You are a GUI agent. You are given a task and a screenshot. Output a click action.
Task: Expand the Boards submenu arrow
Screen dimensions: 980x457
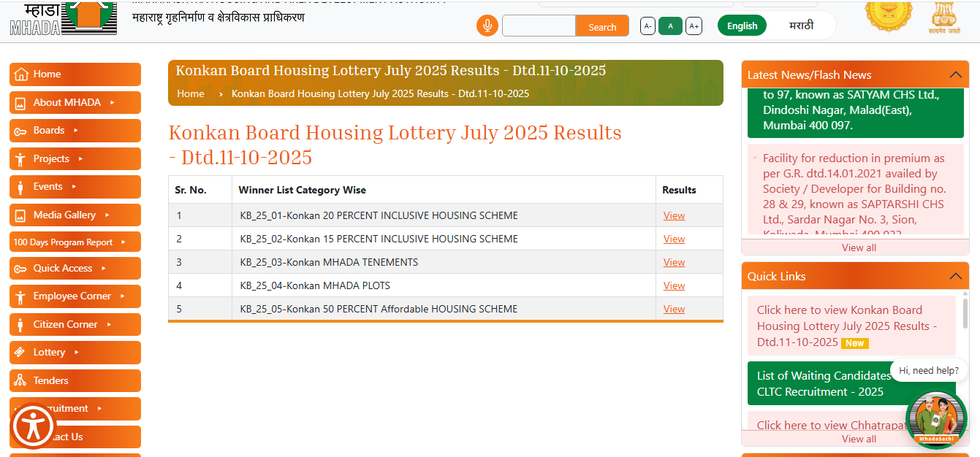tap(76, 130)
